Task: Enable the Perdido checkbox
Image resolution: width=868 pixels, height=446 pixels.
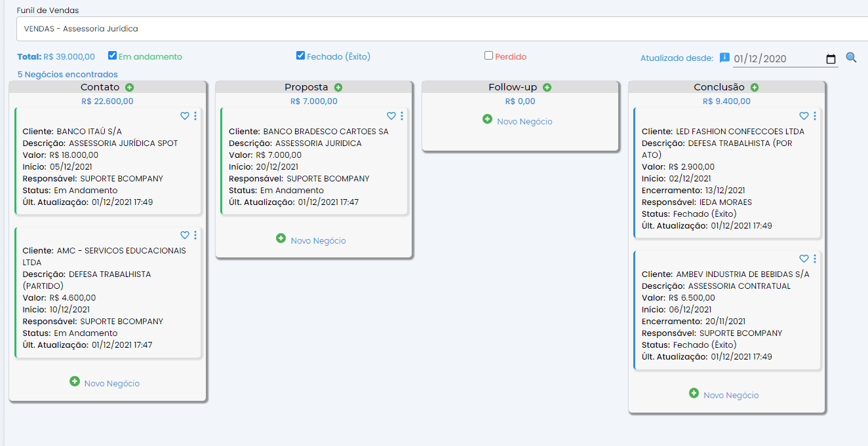Action: pyautogui.click(x=487, y=56)
